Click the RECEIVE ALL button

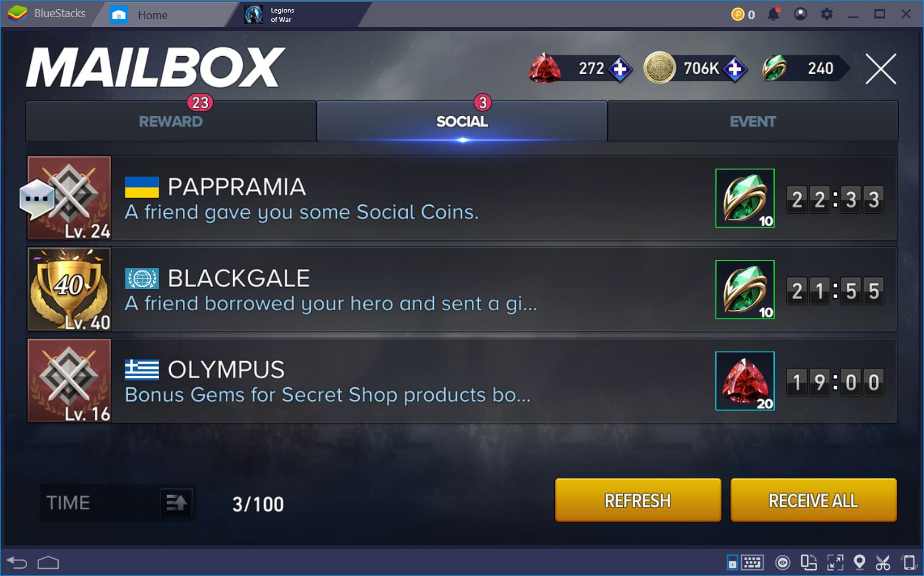point(813,500)
